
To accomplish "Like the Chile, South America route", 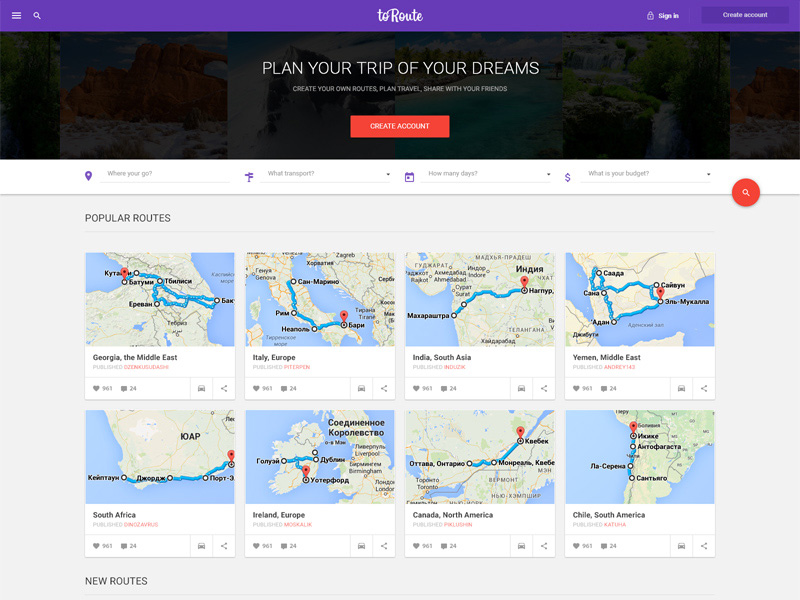I will [x=577, y=546].
